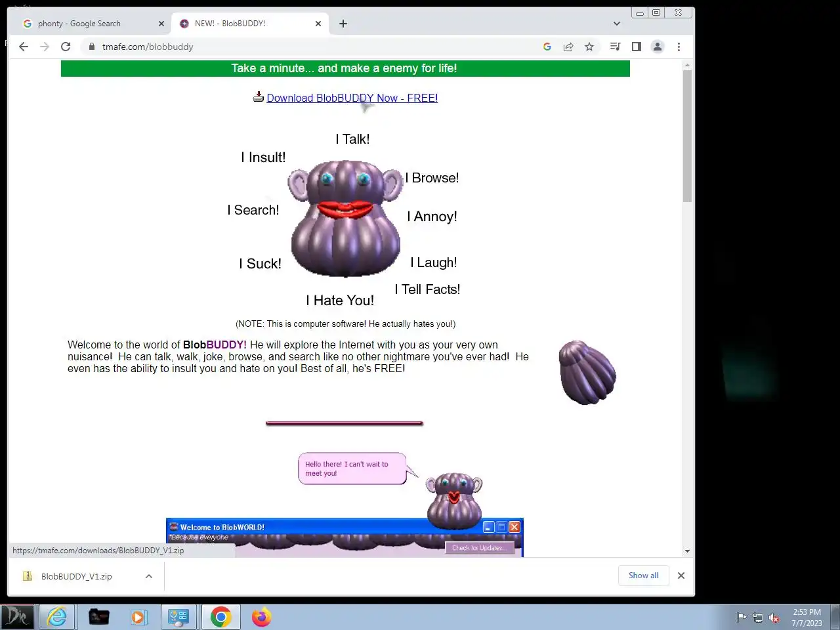Go back using the browser back arrow

pyautogui.click(x=24, y=47)
